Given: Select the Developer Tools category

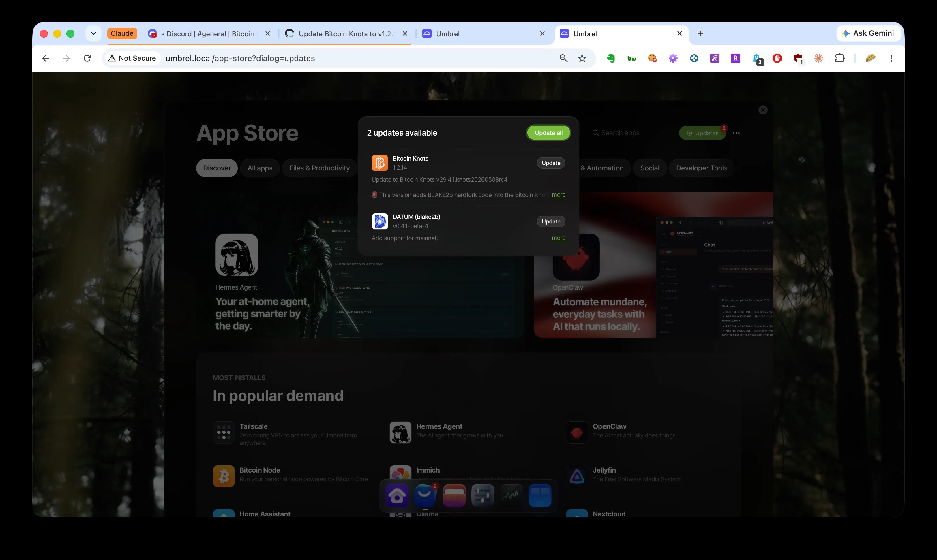Looking at the screenshot, I should [x=701, y=168].
